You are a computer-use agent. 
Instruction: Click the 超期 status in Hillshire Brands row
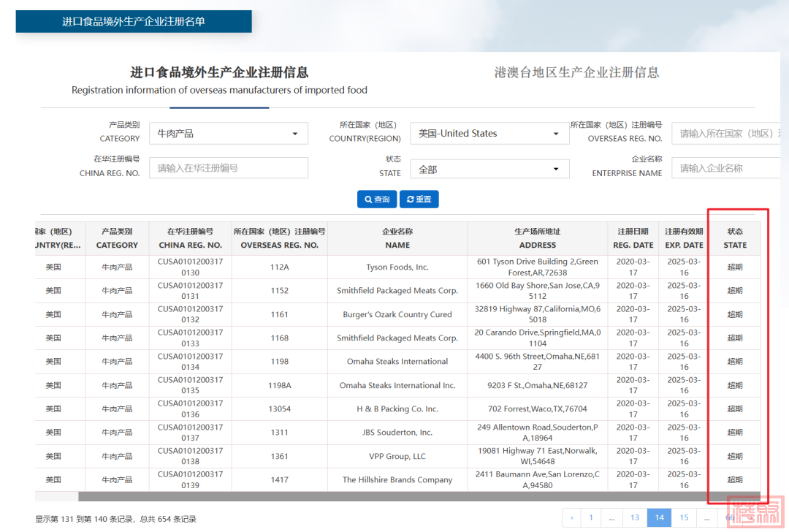click(735, 480)
